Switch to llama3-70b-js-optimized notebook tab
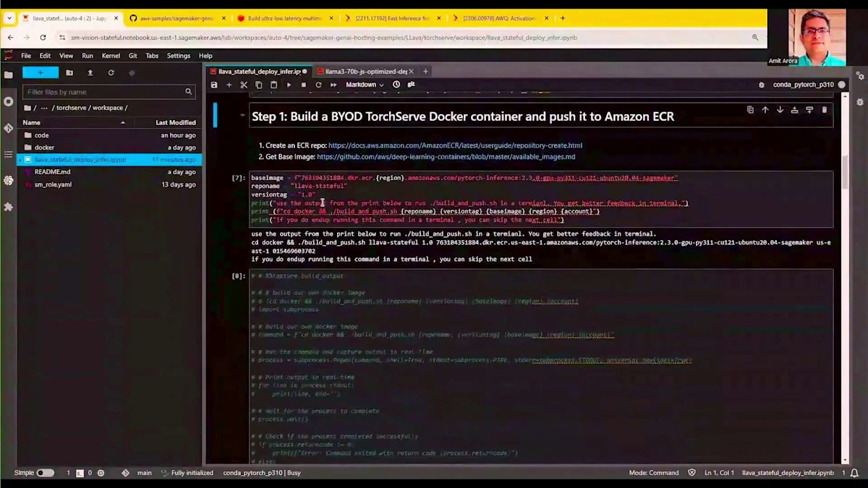The width and height of the screenshot is (868, 488). click(366, 72)
